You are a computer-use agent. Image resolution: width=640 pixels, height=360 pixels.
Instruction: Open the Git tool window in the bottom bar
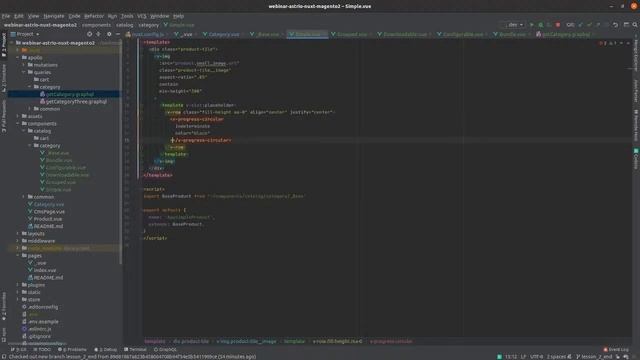[19, 350]
